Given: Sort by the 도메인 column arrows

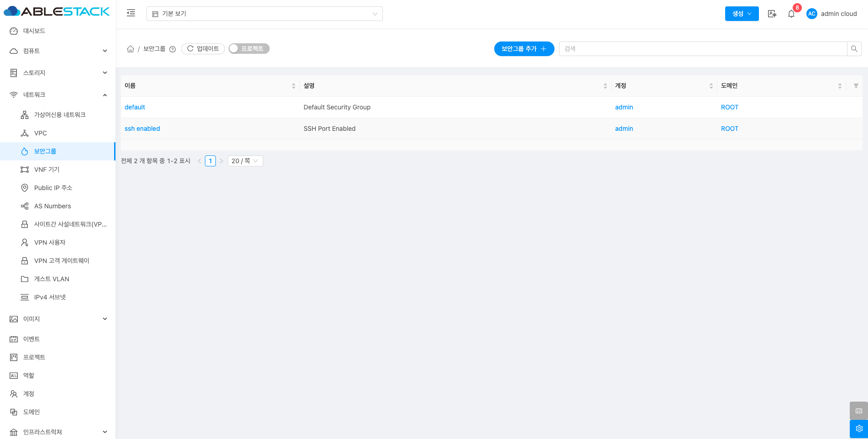Looking at the screenshot, I should point(840,86).
